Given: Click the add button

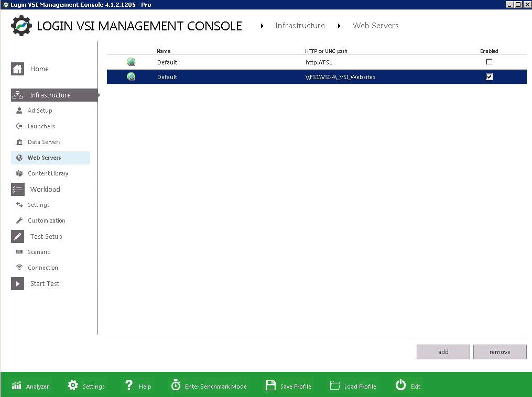Looking at the screenshot, I should tap(443, 352).
